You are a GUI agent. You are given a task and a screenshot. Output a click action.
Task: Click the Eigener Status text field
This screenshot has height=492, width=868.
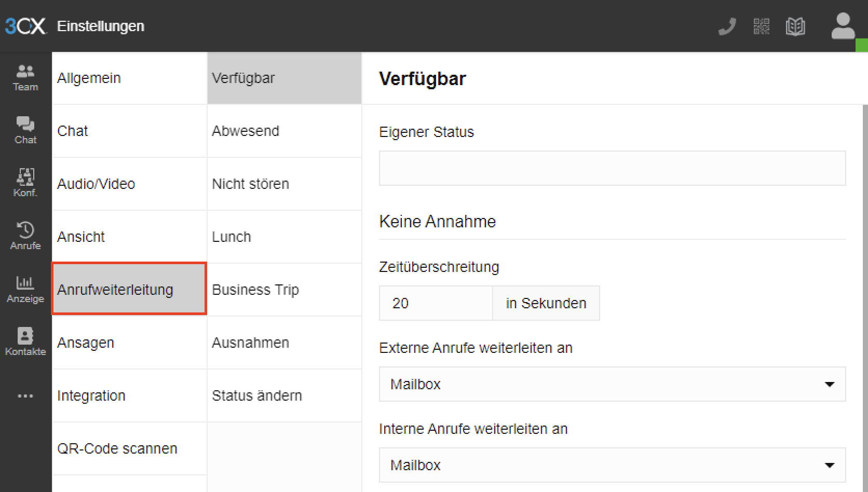point(612,168)
